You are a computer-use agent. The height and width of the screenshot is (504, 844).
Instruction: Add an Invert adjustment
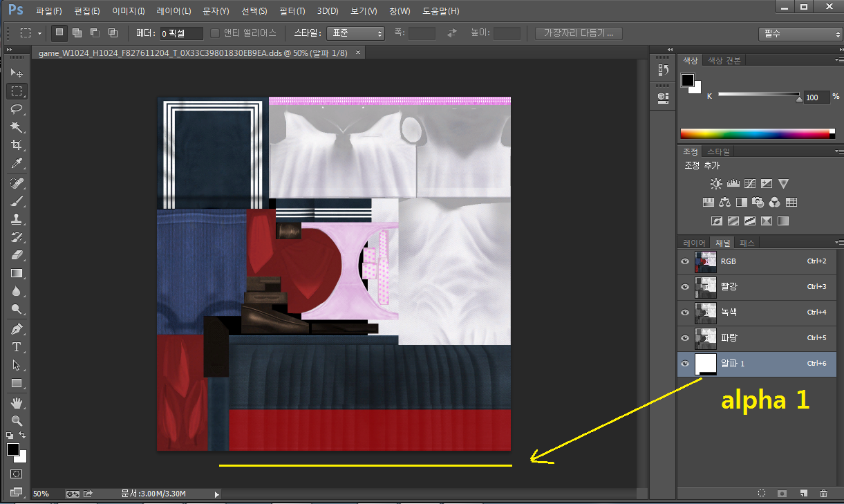coord(716,221)
